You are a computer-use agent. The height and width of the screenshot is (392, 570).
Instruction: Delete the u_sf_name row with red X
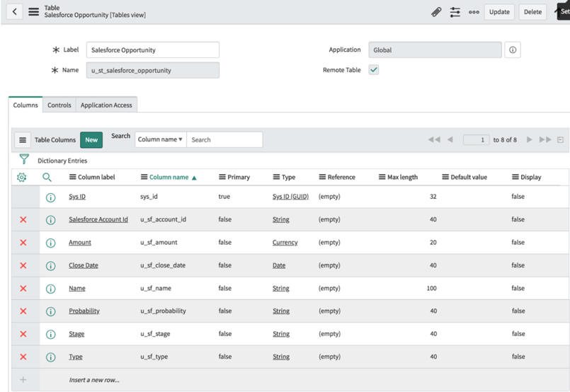tap(23, 288)
